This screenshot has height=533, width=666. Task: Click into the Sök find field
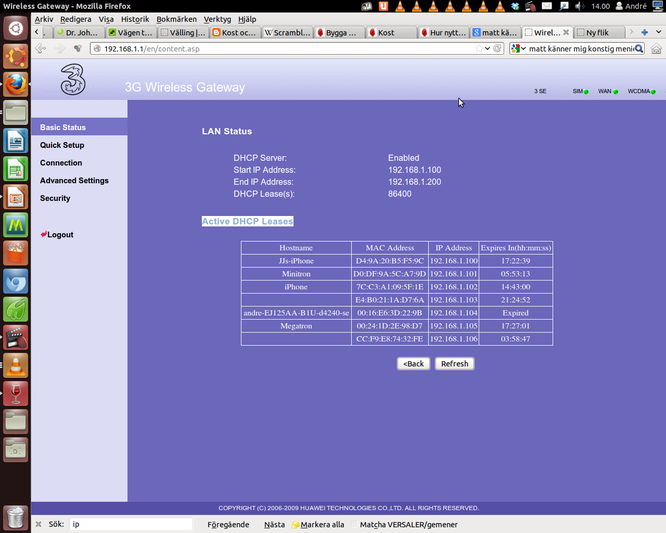pos(131,525)
